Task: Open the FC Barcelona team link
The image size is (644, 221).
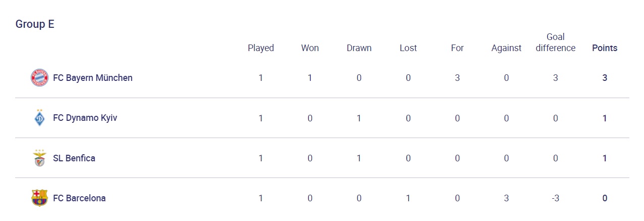Action: pos(79,198)
